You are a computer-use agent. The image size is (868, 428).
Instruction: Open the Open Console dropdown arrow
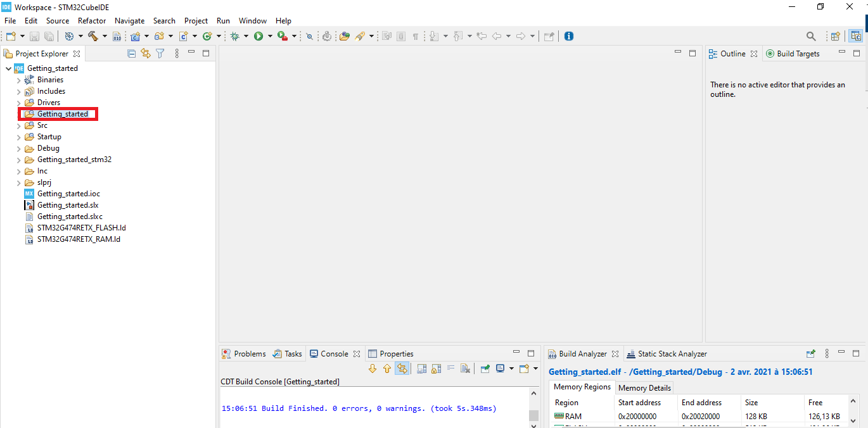pyautogui.click(x=535, y=368)
